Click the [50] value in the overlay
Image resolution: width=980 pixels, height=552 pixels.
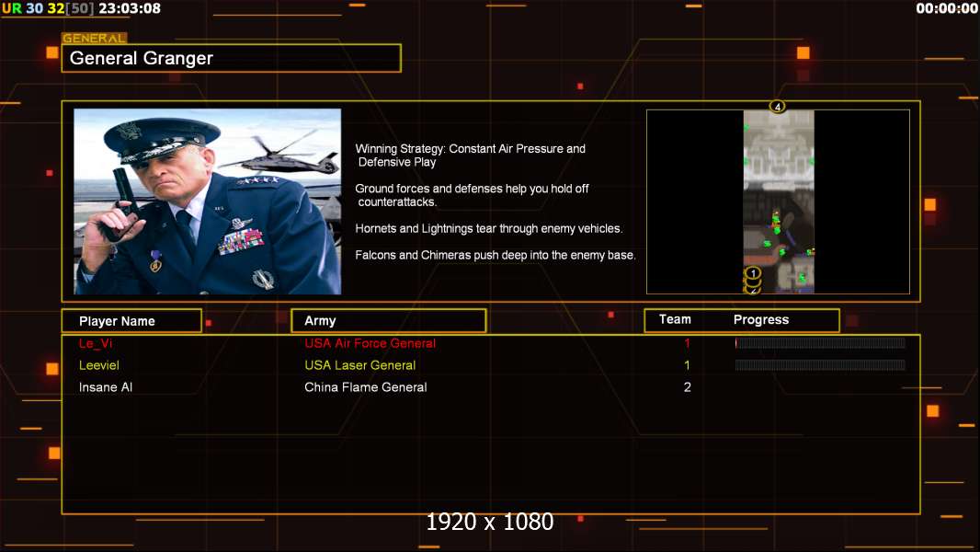click(x=79, y=9)
